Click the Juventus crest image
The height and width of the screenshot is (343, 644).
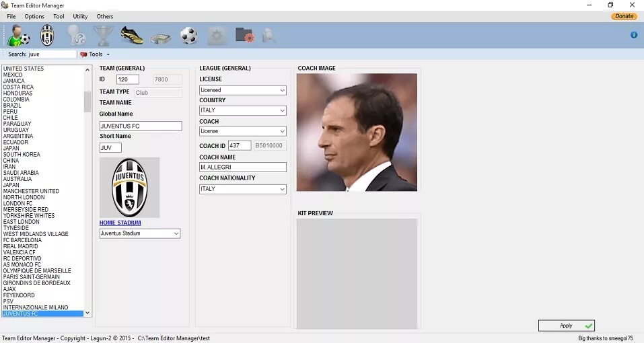click(129, 188)
